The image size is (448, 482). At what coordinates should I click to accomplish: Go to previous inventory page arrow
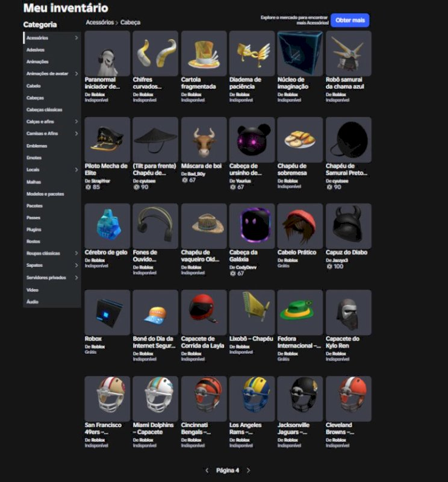pos(207,471)
